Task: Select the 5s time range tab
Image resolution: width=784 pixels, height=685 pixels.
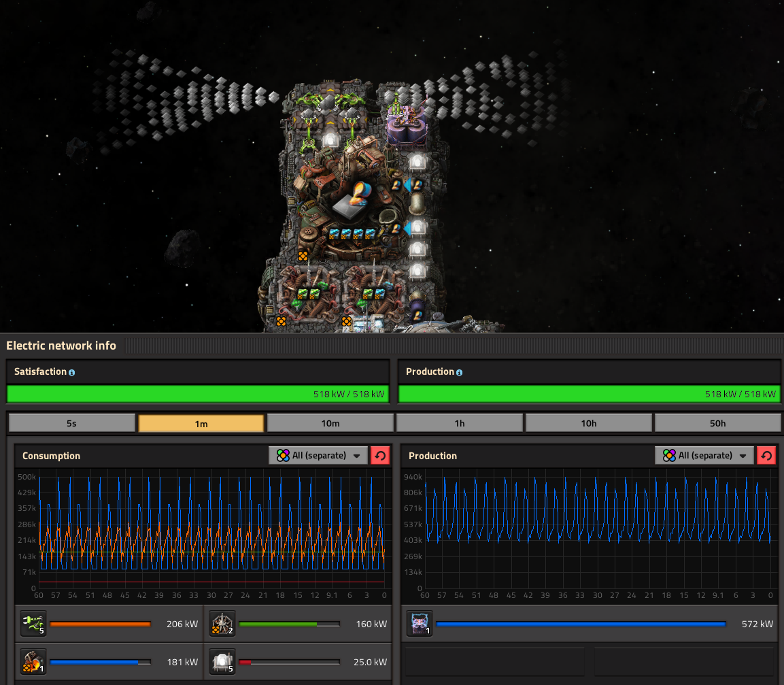Action: coord(71,423)
